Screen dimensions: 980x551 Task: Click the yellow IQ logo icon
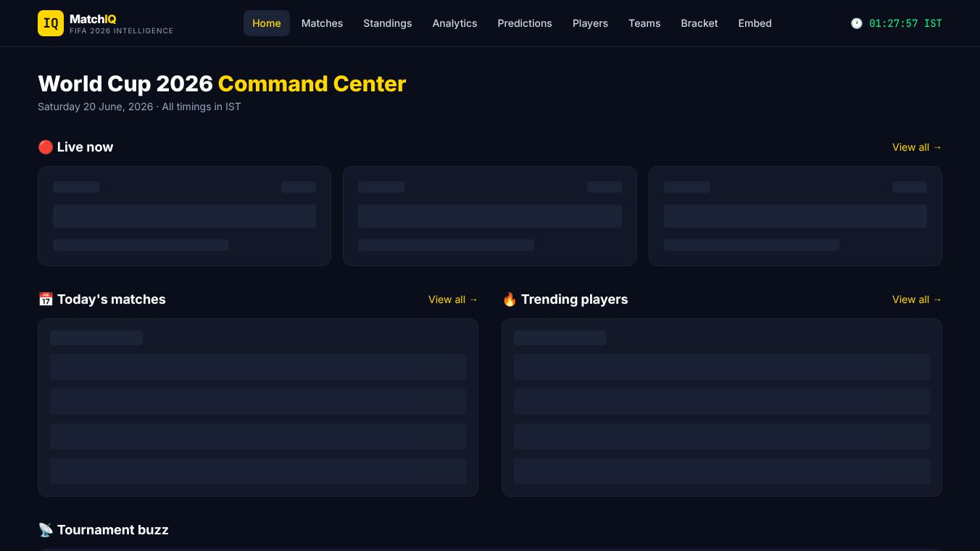tap(51, 23)
